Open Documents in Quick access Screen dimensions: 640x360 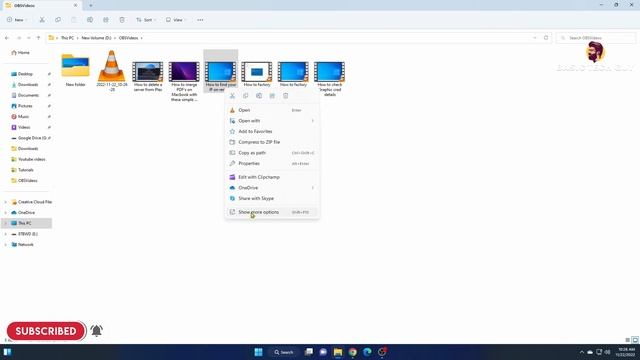28,95
